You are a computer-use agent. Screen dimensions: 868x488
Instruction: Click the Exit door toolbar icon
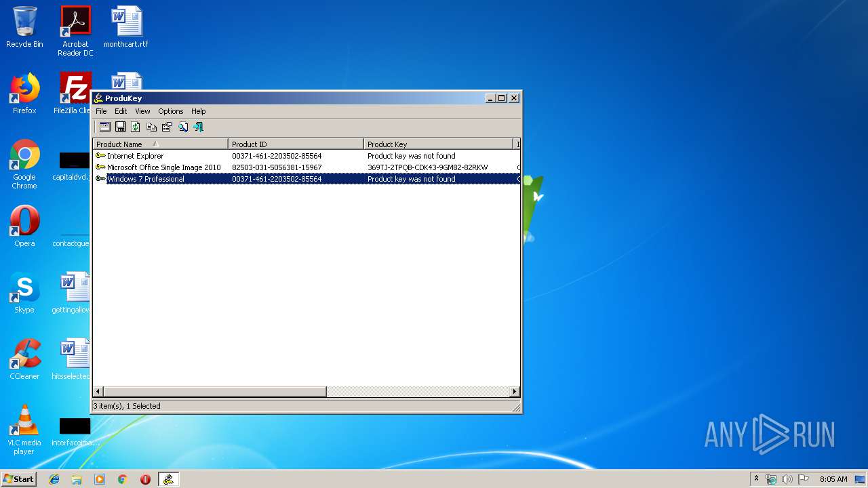coord(198,127)
